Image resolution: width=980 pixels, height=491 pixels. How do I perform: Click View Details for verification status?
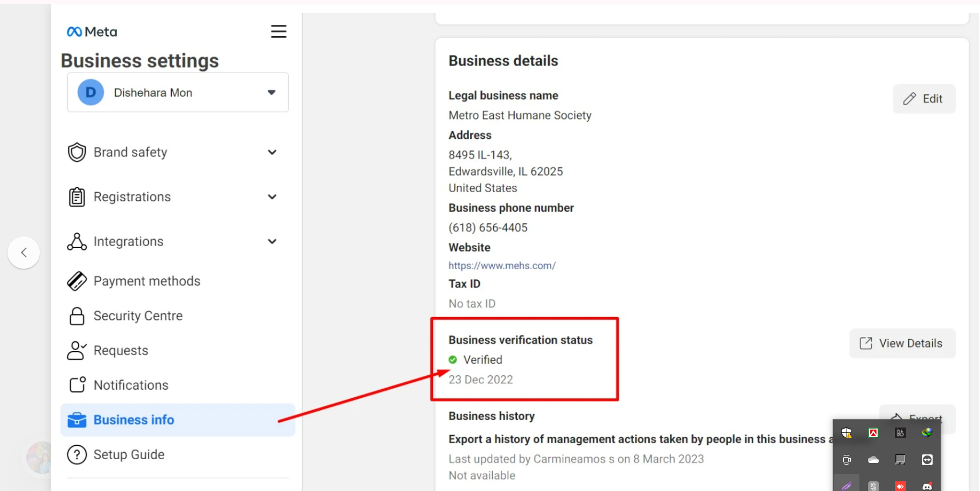pyautogui.click(x=902, y=343)
